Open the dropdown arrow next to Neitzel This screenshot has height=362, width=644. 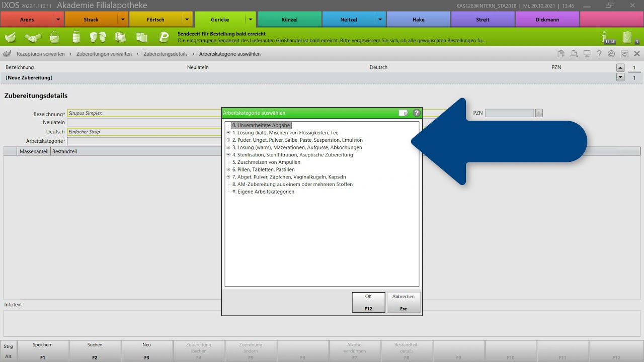[380, 20]
